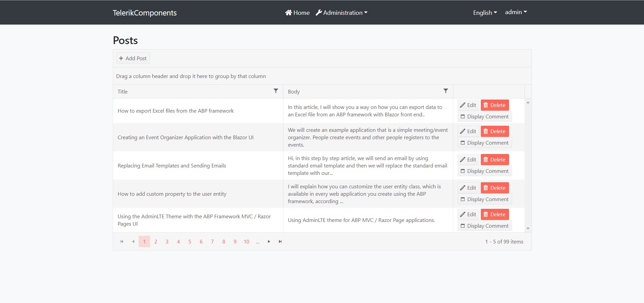
Task: Open the admin user dropdown
Action: (x=516, y=12)
